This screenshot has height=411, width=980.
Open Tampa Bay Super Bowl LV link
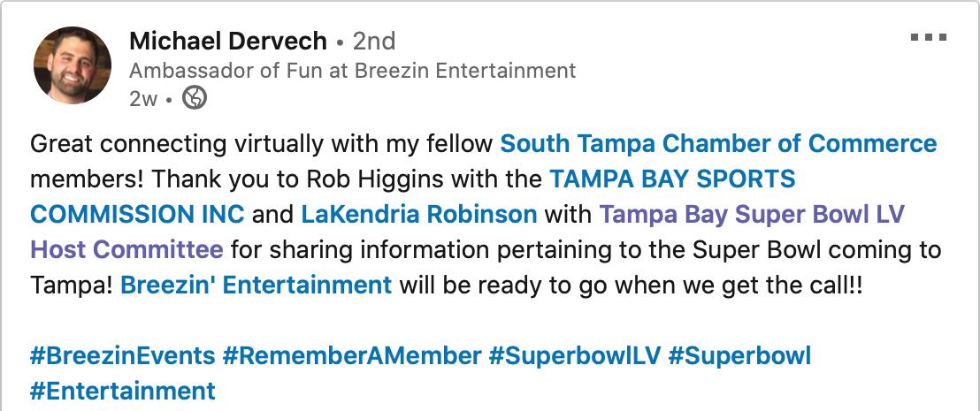pos(752,214)
